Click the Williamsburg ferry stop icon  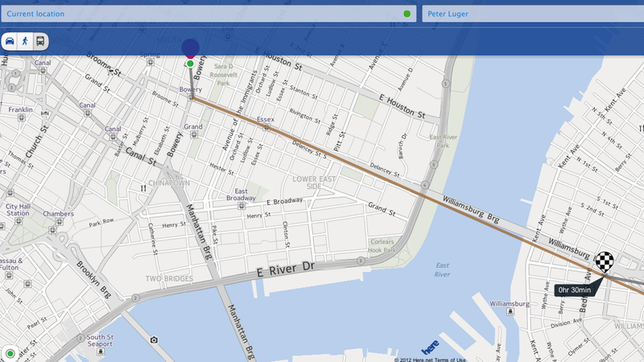point(510,312)
